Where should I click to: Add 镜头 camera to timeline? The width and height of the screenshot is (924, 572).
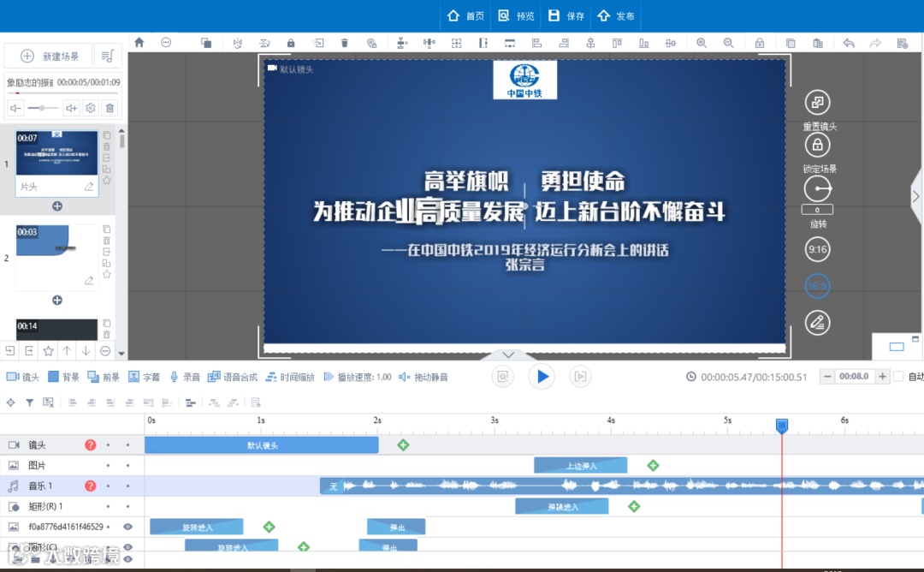click(23, 377)
